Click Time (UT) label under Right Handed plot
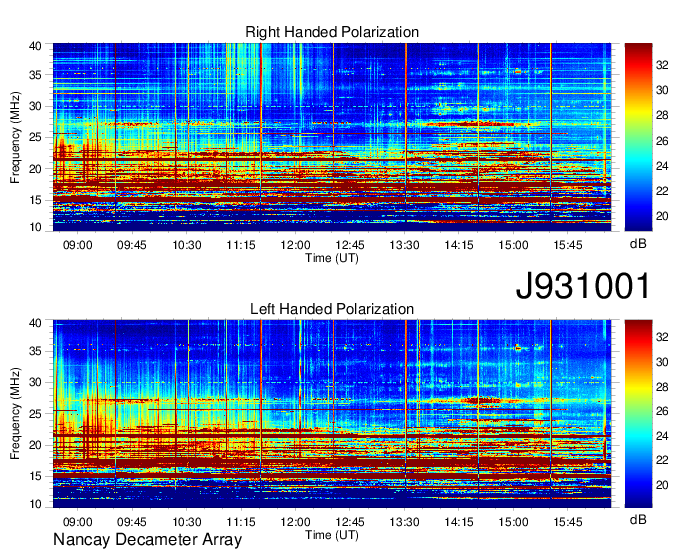 pyautogui.click(x=332, y=258)
